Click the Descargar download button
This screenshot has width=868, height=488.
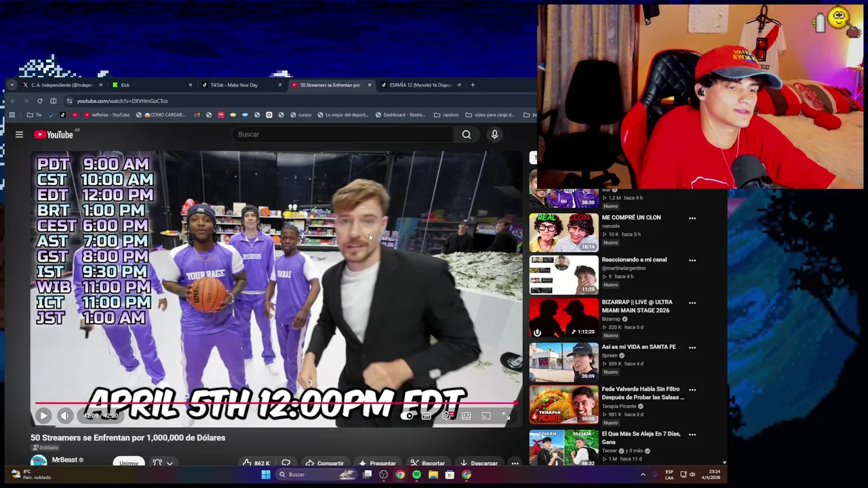pyautogui.click(x=479, y=463)
